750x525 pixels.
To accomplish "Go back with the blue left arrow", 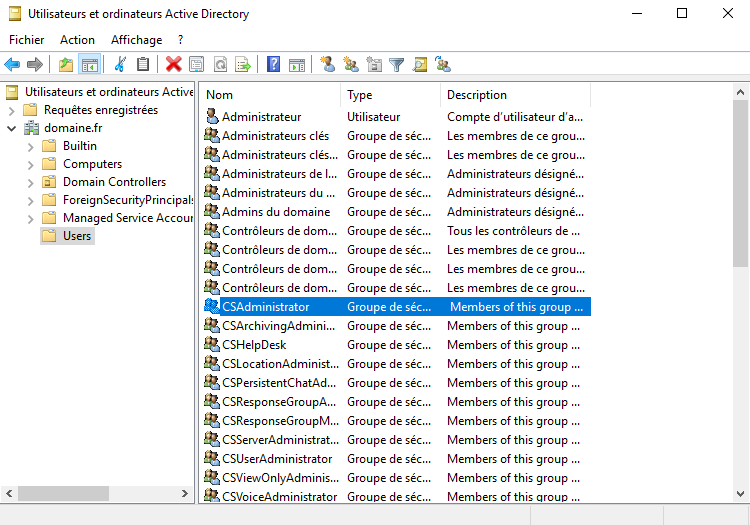I will (12, 64).
